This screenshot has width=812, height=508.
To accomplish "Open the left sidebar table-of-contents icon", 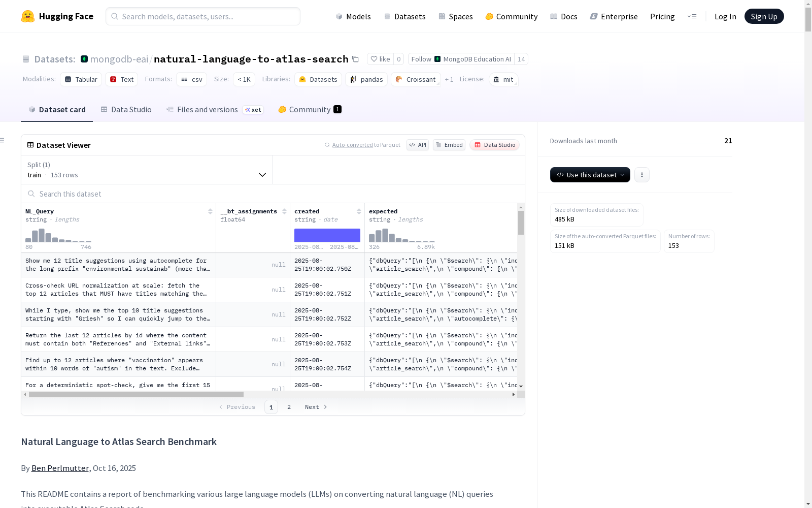I will [3, 140].
